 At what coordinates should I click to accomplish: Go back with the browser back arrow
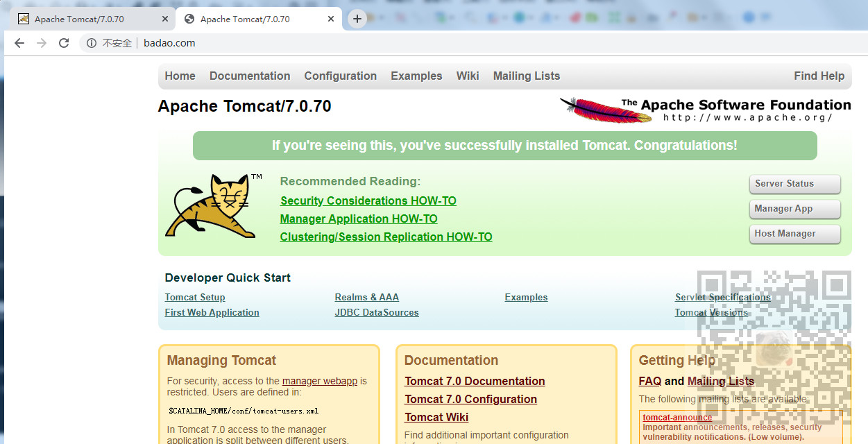(x=19, y=43)
